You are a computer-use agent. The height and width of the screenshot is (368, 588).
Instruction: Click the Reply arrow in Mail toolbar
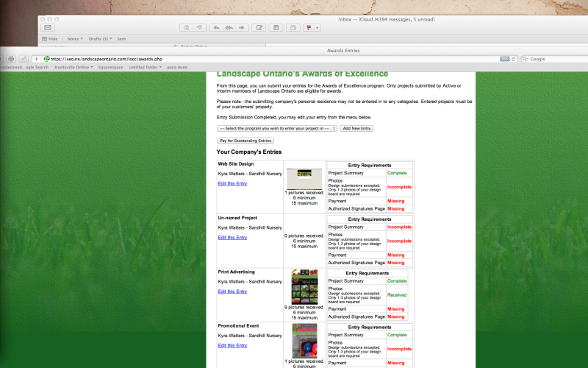[x=216, y=28]
